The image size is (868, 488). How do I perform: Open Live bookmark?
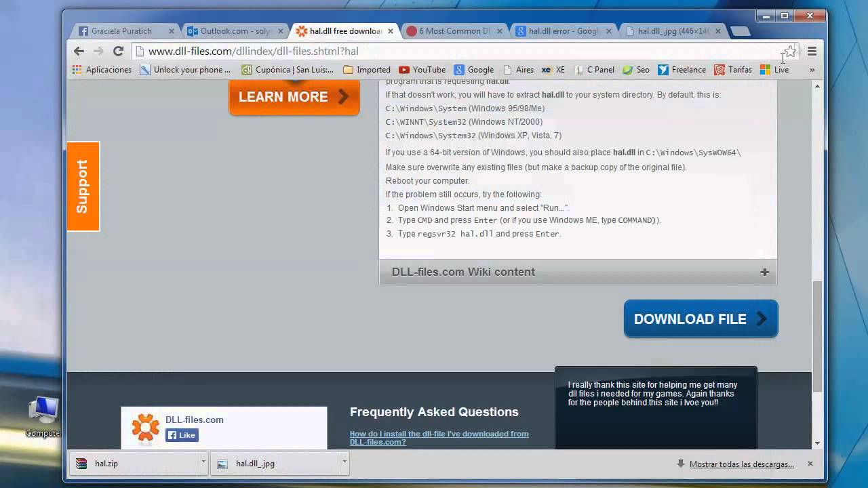tap(774, 70)
